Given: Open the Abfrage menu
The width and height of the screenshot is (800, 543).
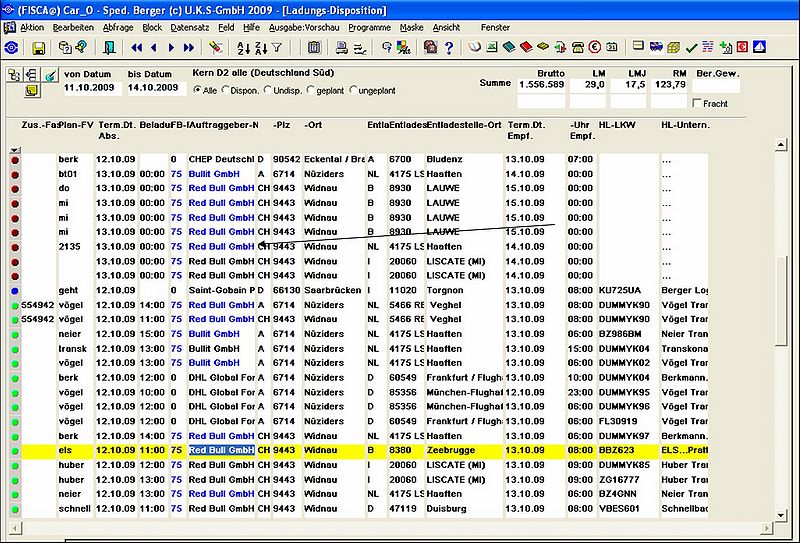Looking at the screenshot, I should (x=118, y=28).
